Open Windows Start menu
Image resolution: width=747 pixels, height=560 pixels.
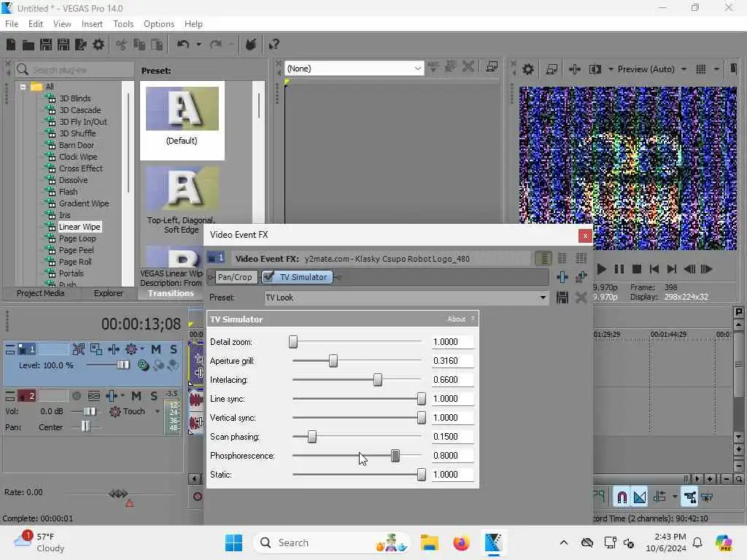click(233, 542)
